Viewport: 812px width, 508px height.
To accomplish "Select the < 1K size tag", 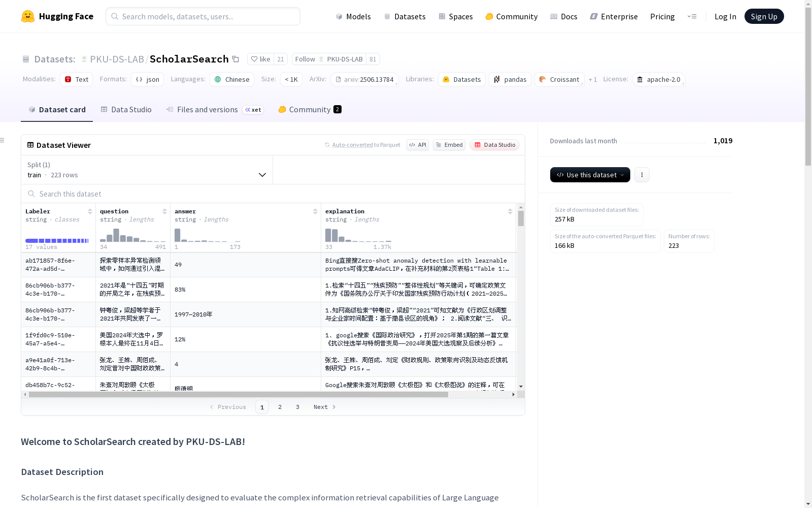I will [291, 79].
